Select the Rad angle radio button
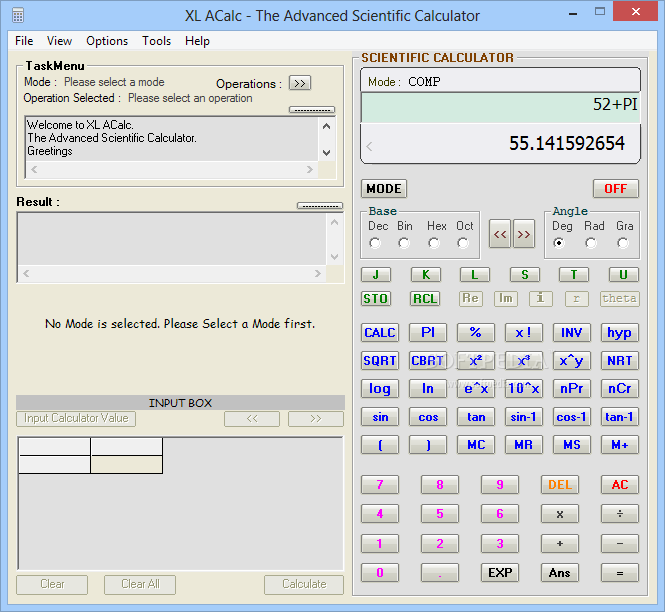This screenshot has width=665, height=612. pos(591,243)
